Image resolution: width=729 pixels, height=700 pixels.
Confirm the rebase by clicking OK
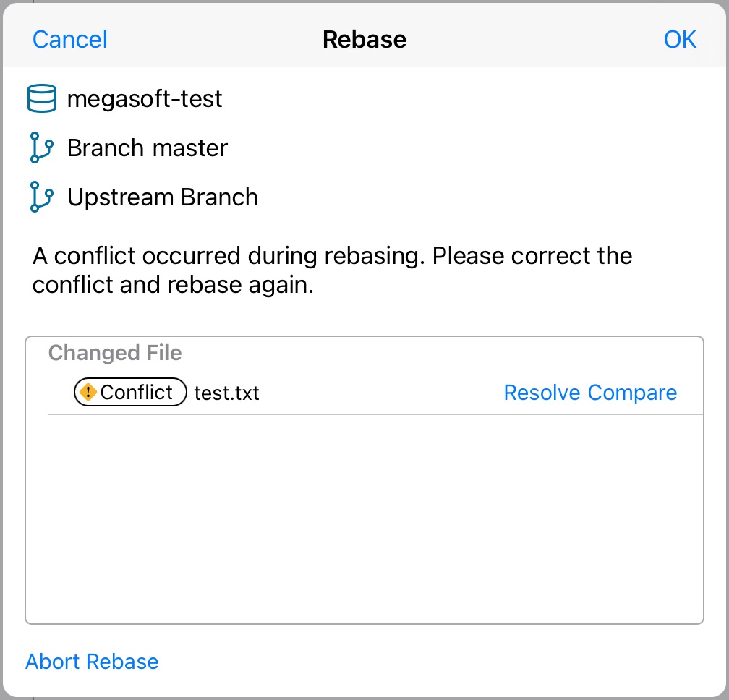point(680,39)
